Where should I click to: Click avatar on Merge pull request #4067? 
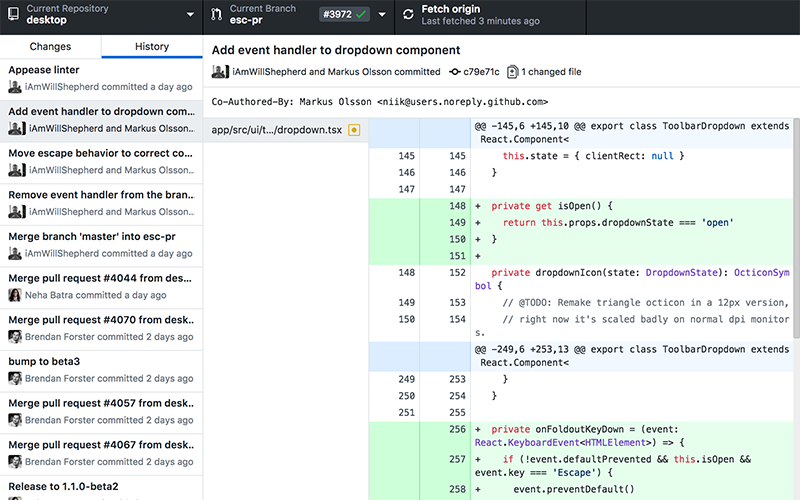[x=15, y=462]
